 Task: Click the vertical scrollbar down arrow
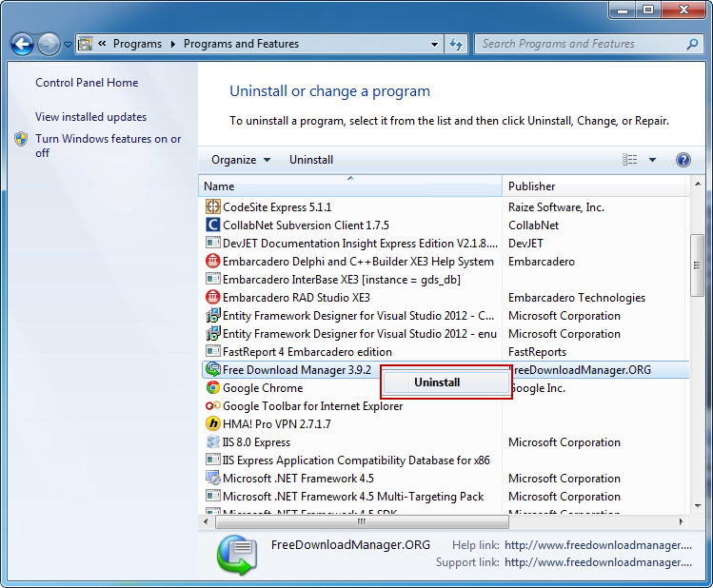tap(697, 506)
